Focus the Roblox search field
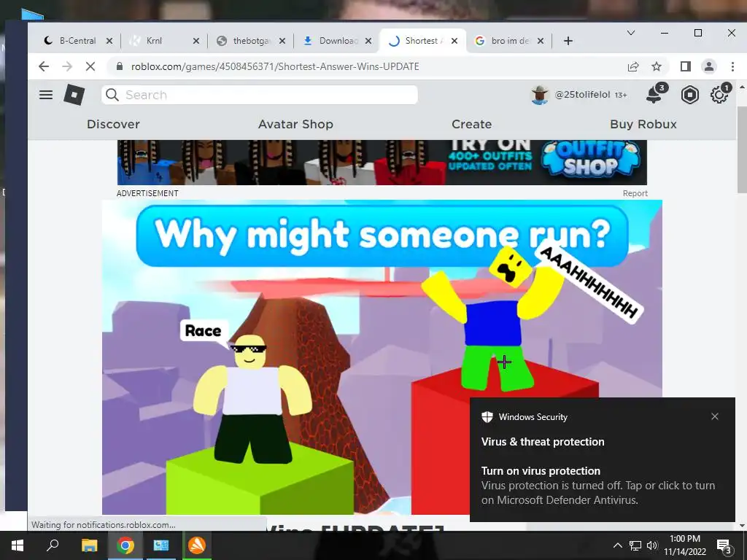747x560 pixels. coord(260,95)
